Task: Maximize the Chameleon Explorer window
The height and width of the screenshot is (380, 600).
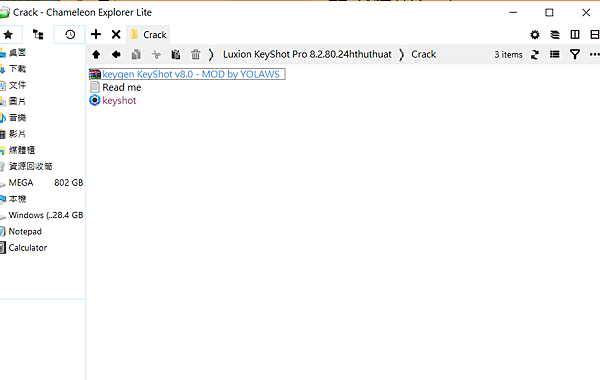Action: pyautogui.click(x=549, y=12)
